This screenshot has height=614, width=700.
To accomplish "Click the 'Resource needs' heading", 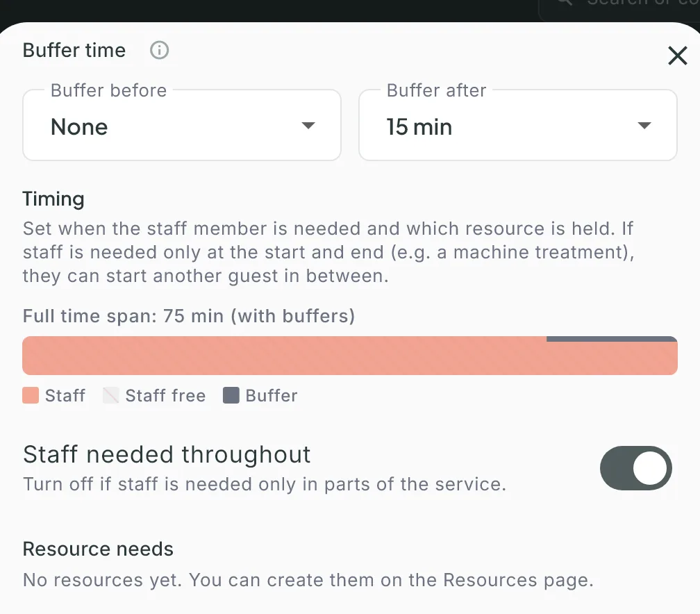I will click(x=98, y=549).
